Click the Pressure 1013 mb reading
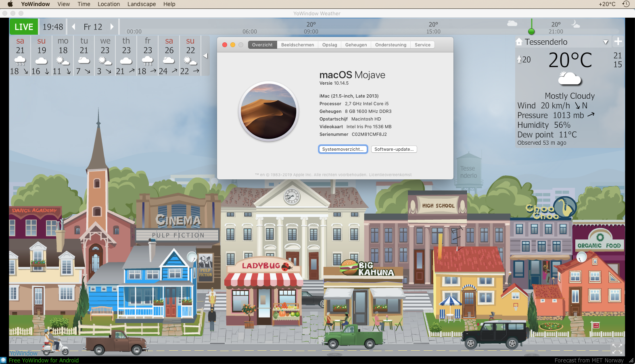The image size is (635, 364). click(556, 115)
